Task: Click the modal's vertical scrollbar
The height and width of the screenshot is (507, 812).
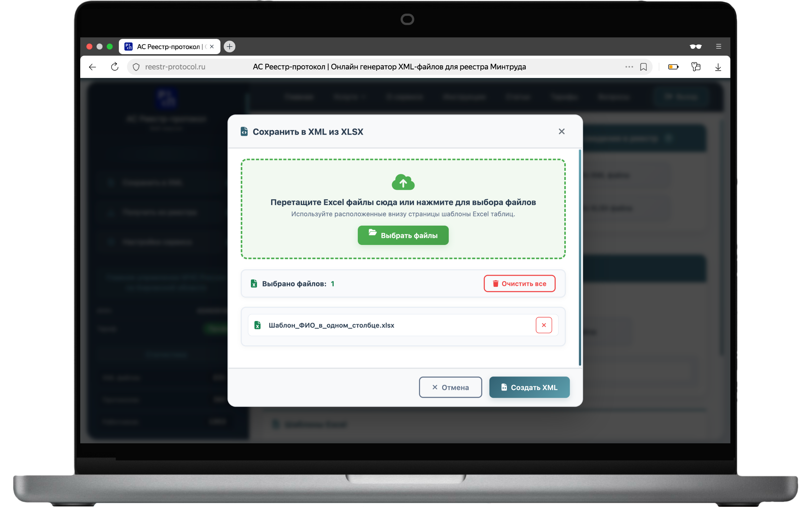Action: [x=580, y=258]
